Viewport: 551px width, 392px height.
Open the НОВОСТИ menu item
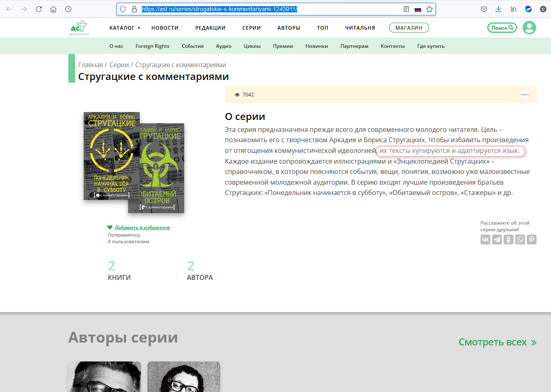pos(165,28)
